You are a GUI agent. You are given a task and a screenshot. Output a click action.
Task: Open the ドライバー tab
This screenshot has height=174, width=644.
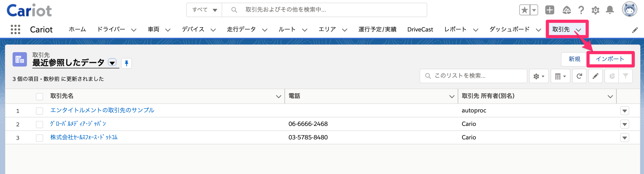(111, 29)
